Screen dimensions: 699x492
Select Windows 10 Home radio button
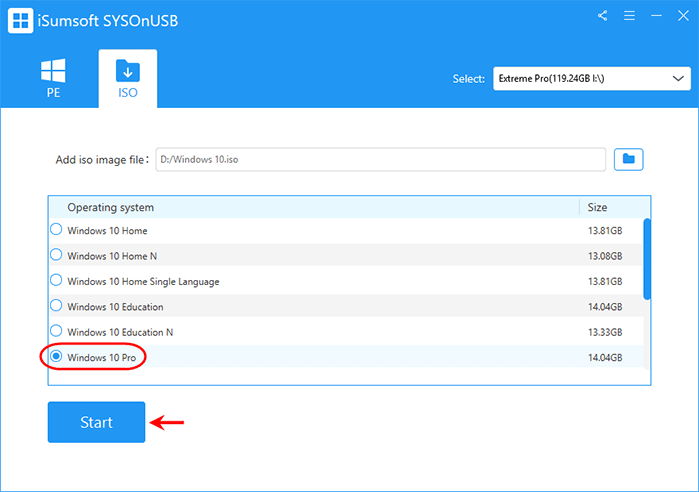click(56, 230)
